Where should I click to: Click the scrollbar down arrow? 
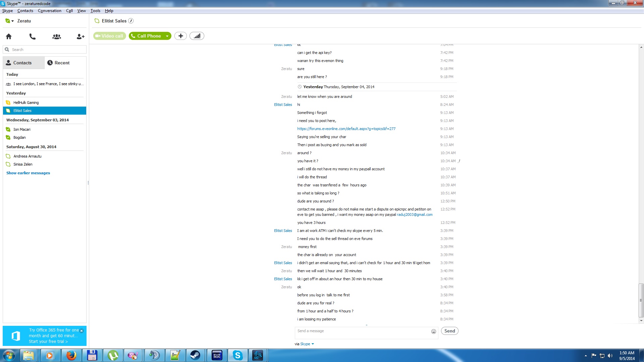641,320
